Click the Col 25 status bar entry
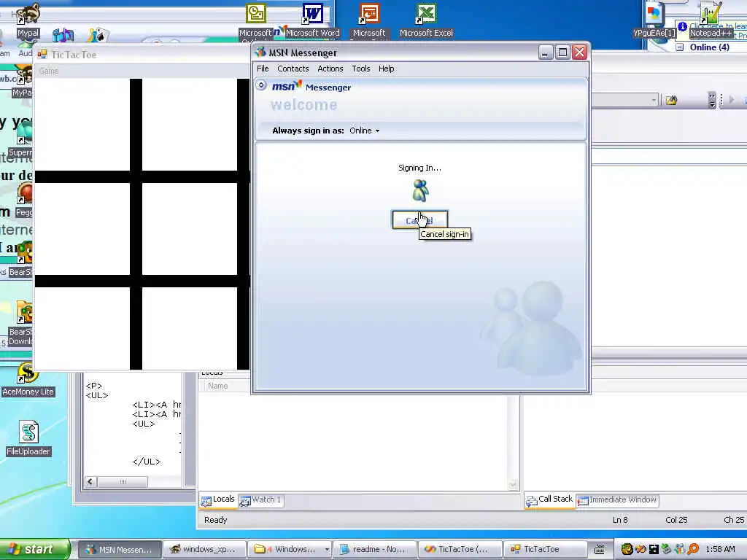The image size is (747, 560). point(676,520)
